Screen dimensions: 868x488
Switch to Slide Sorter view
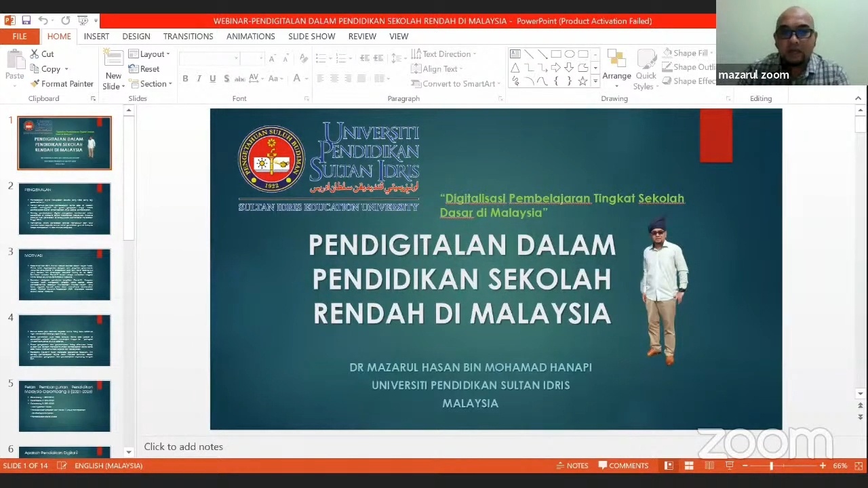(x=688, y=466)
